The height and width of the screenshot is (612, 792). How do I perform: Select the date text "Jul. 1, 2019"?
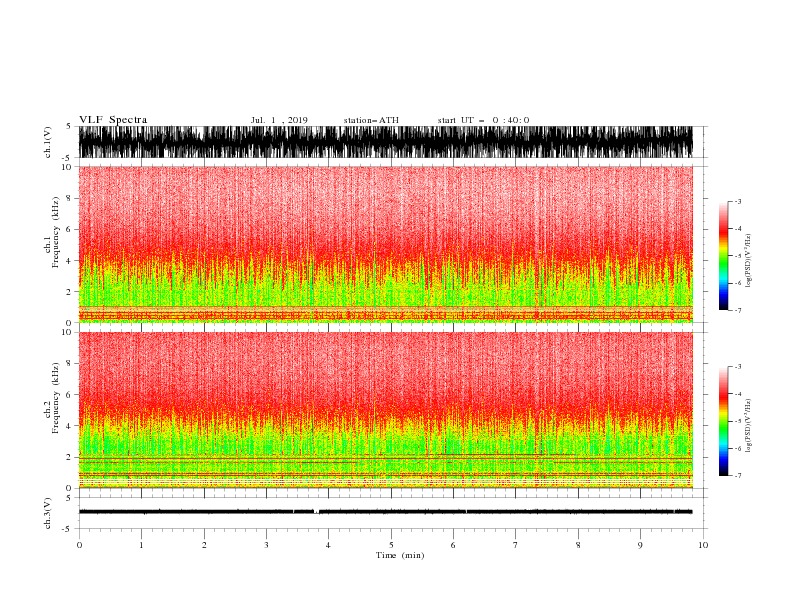[279, 120]
